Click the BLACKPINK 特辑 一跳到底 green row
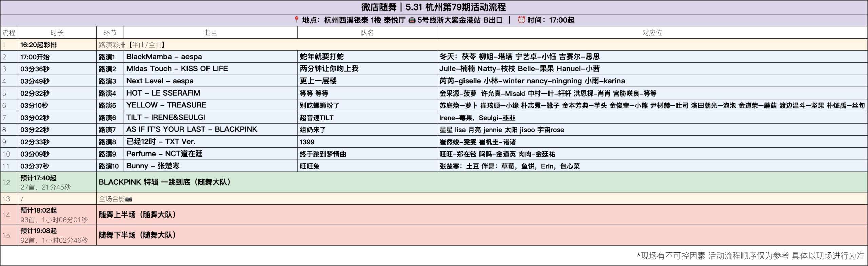 pos(165,182)
